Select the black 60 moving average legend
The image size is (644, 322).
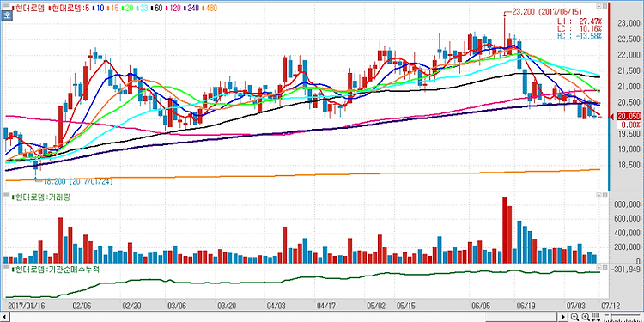[x=158, y=8]
